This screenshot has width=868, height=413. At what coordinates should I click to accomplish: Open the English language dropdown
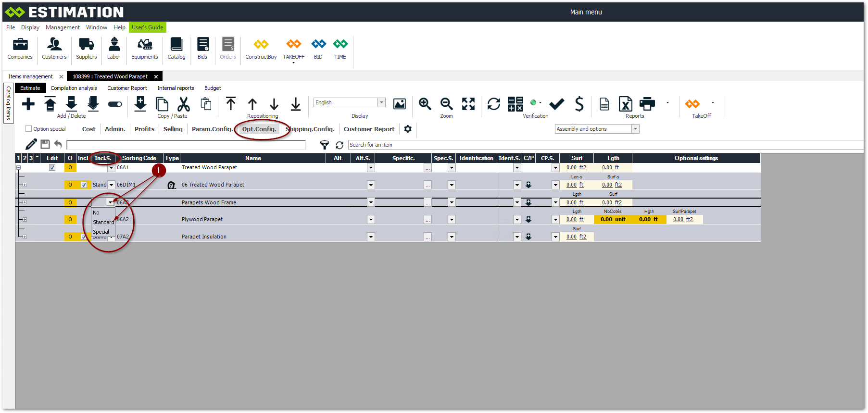381,102
